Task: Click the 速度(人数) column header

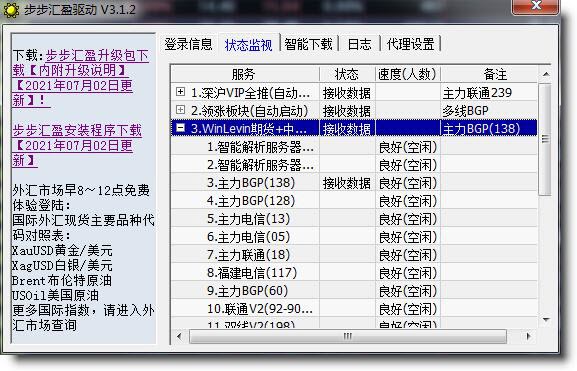Action: [407, 74]
